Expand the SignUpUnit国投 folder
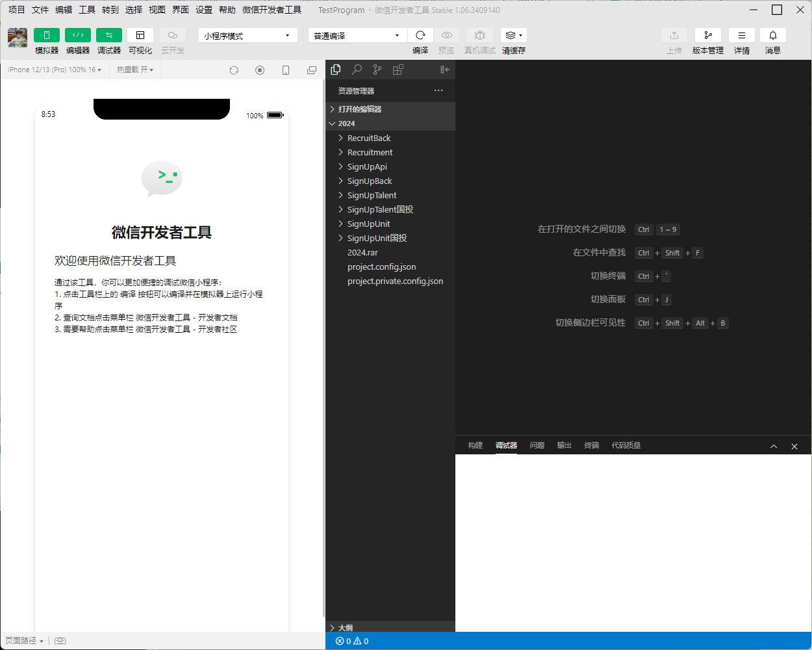This screenshot has width=812, height=650. click(x=390, y=238)
